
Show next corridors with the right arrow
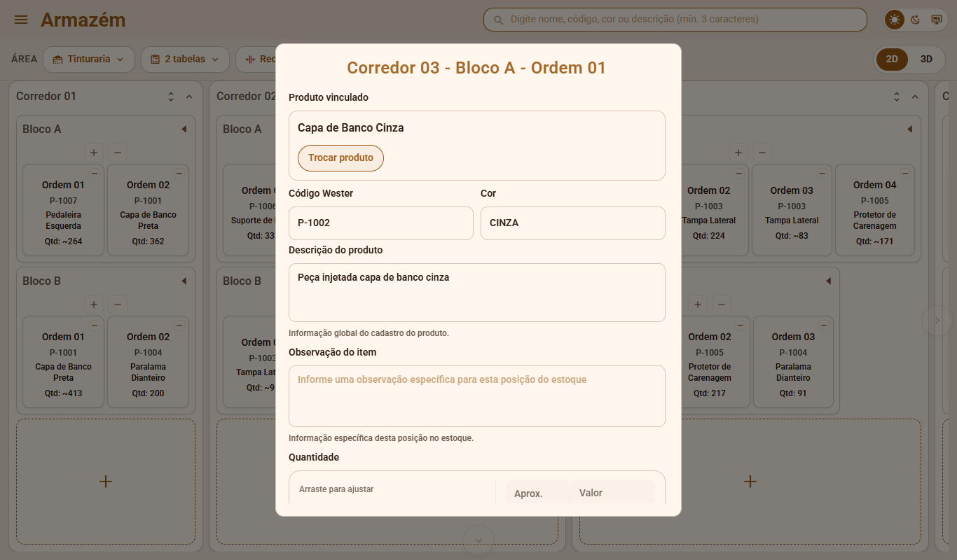[x=937, y=321]
